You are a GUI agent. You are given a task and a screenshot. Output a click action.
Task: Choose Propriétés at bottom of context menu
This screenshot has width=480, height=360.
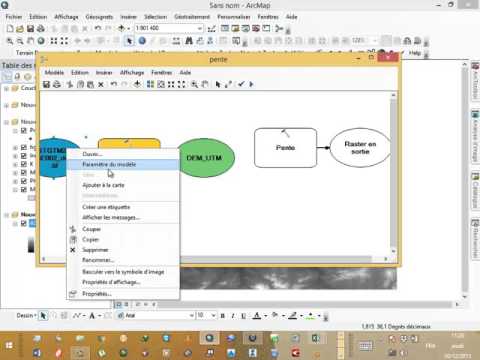pos(123,294)
